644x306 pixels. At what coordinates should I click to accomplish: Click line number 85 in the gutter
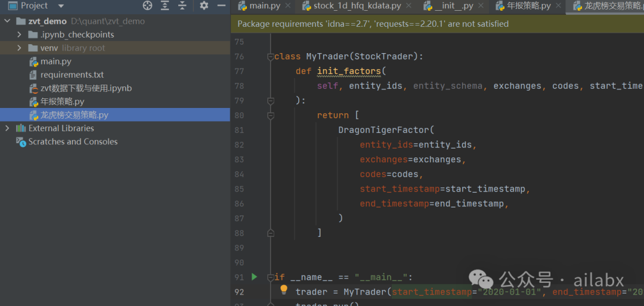[x=239, y=189]
